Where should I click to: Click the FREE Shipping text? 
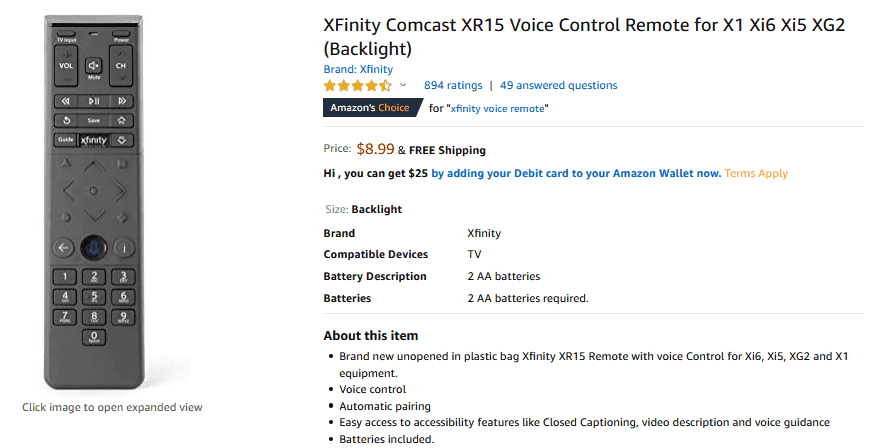coord(447,150)
